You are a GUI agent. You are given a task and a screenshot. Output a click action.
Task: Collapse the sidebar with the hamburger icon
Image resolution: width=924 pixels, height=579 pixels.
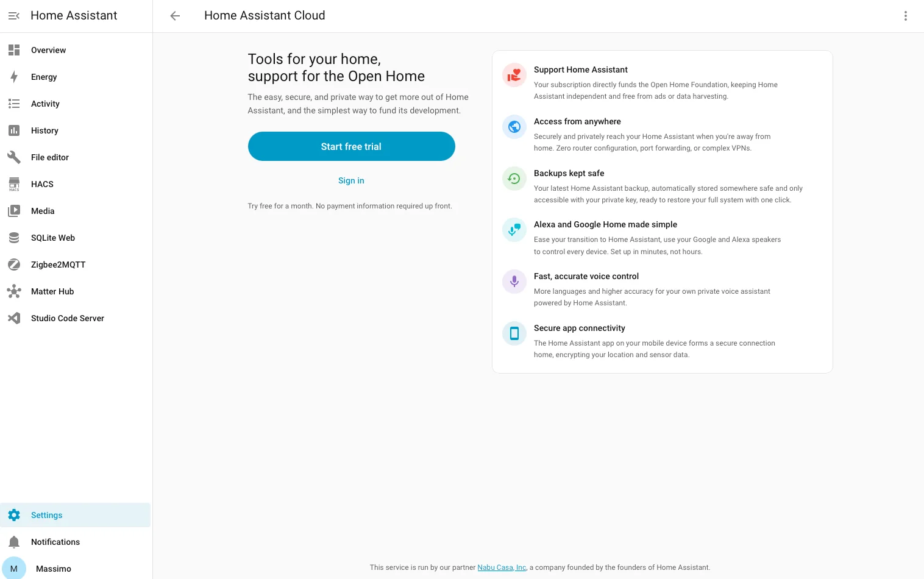point(14,16)
